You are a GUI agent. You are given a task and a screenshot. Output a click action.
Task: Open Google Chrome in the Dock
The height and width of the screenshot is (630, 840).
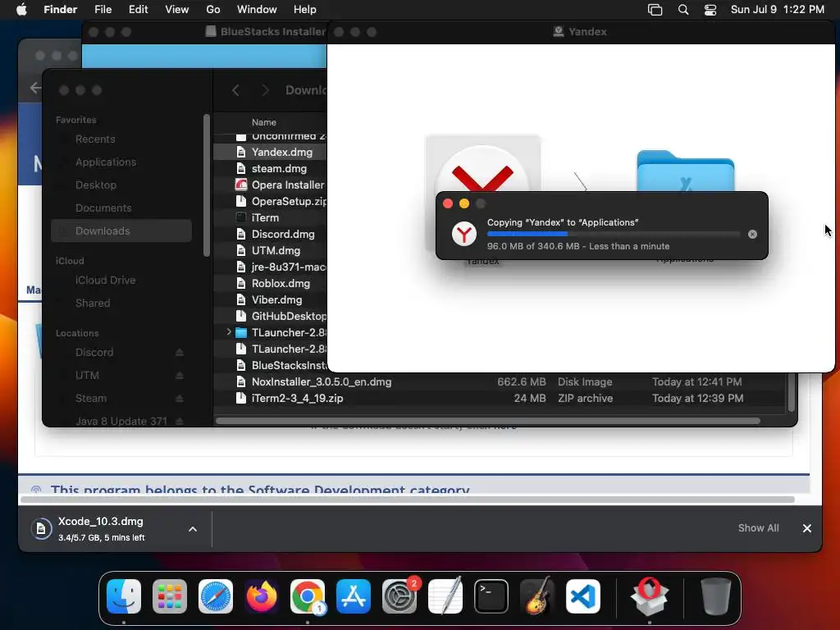(x=308, y=596)
